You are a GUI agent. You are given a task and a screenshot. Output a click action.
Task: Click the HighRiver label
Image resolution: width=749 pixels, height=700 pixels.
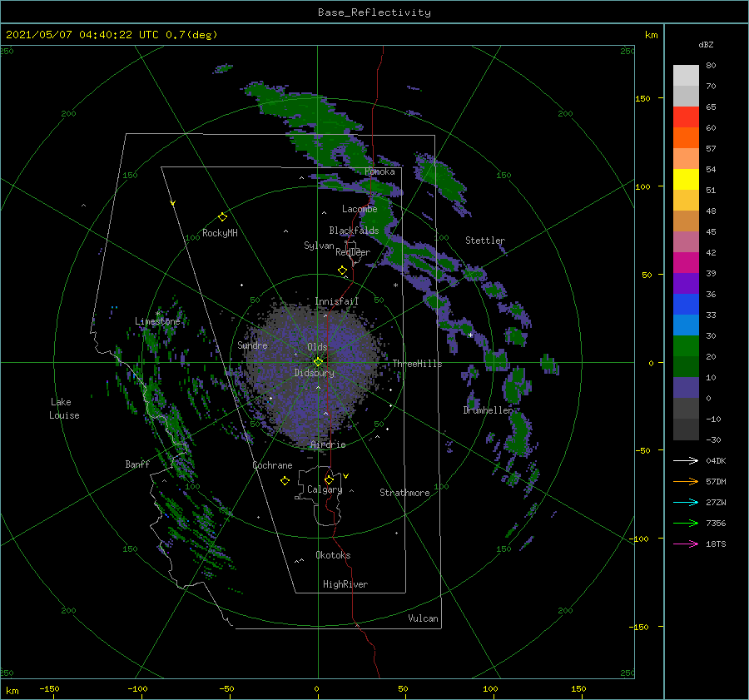345,584
